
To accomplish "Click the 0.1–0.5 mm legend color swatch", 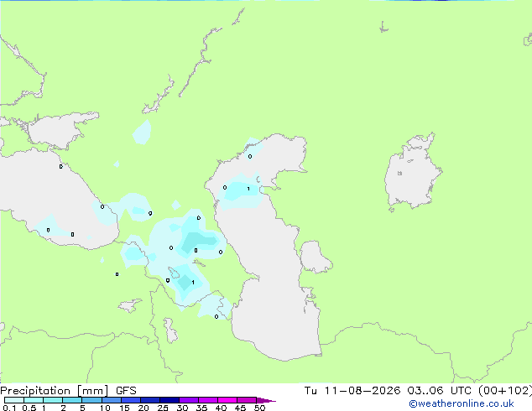I will 14,400.
